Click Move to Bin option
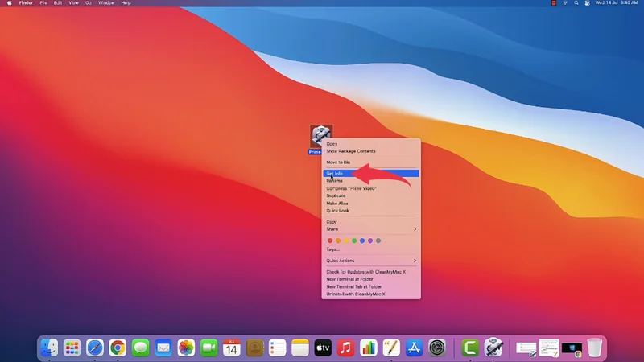The image size is (644, 362). point(338,162)
